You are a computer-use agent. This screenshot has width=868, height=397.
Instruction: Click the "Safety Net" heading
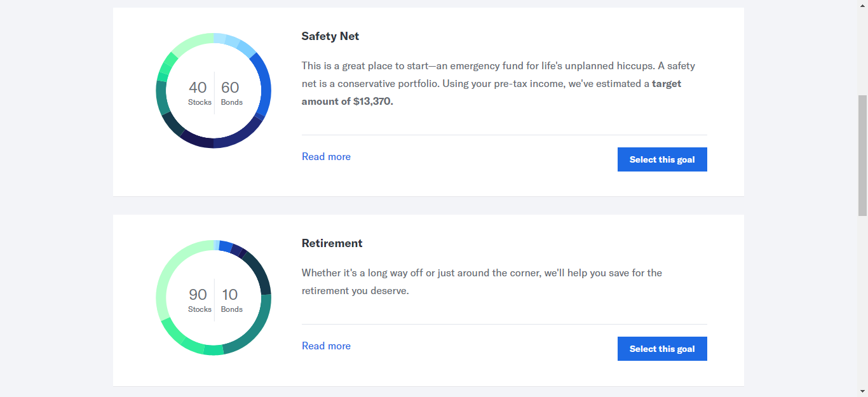pos(330,36)
